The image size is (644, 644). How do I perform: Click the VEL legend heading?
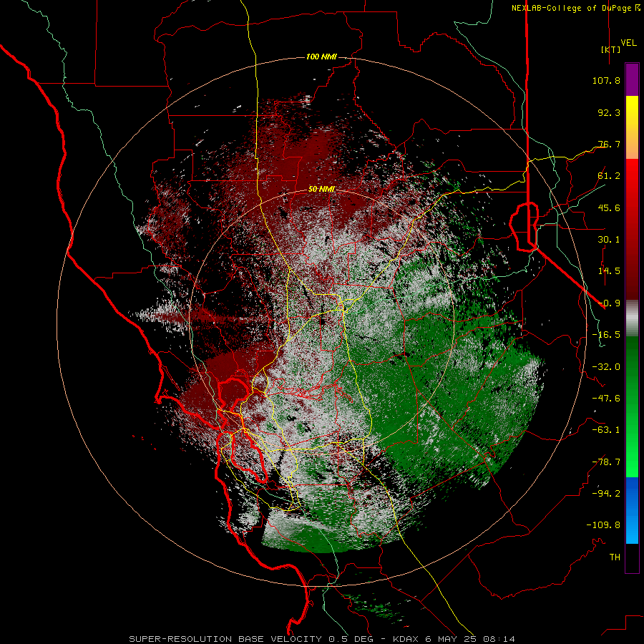629,43
